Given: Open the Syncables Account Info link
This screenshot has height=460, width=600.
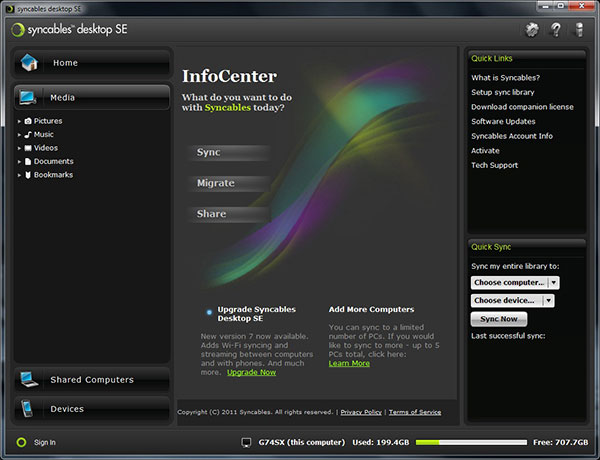Looking at the screenshot, I should click(512, 136).
